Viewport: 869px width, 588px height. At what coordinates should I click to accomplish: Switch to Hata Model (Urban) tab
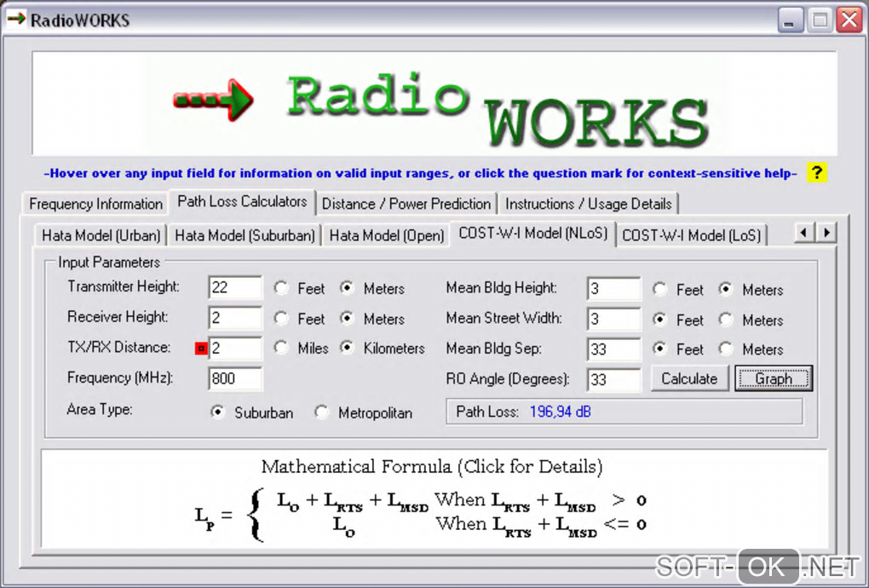[101, 235]
